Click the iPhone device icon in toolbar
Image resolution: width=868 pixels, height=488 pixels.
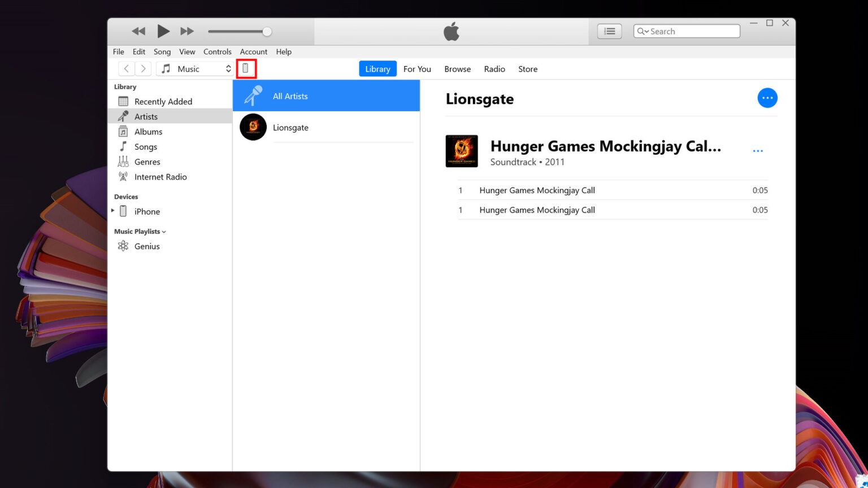pyautogui.click(x=246, y=68)
